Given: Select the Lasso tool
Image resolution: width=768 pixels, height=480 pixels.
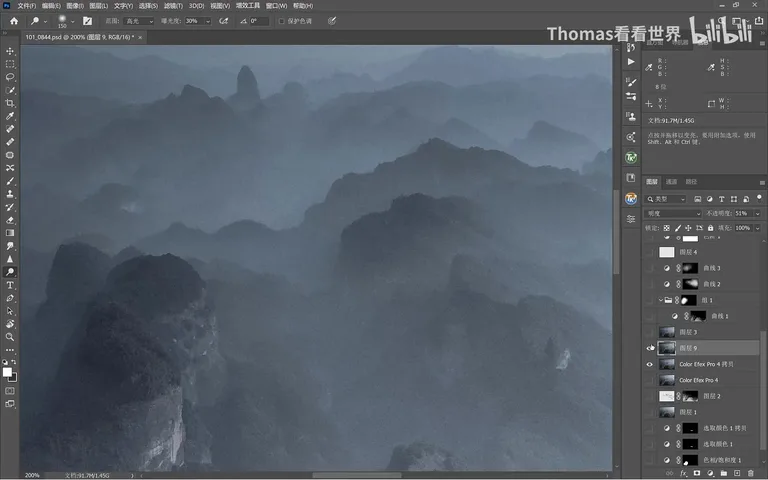Looking at the screenshot, I should point(10,77).
